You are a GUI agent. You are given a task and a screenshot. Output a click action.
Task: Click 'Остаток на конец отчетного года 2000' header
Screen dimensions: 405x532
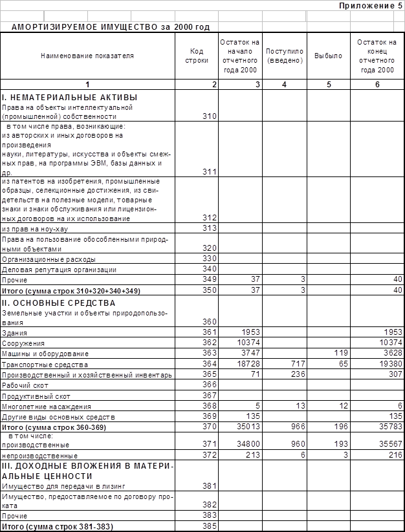377,56
